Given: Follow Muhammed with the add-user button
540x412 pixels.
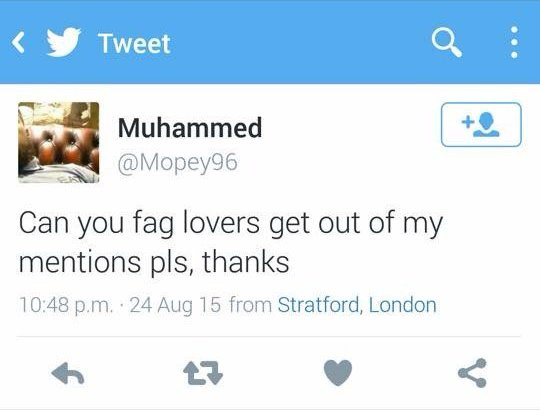Looking at the screenshot, I should 481,125.
